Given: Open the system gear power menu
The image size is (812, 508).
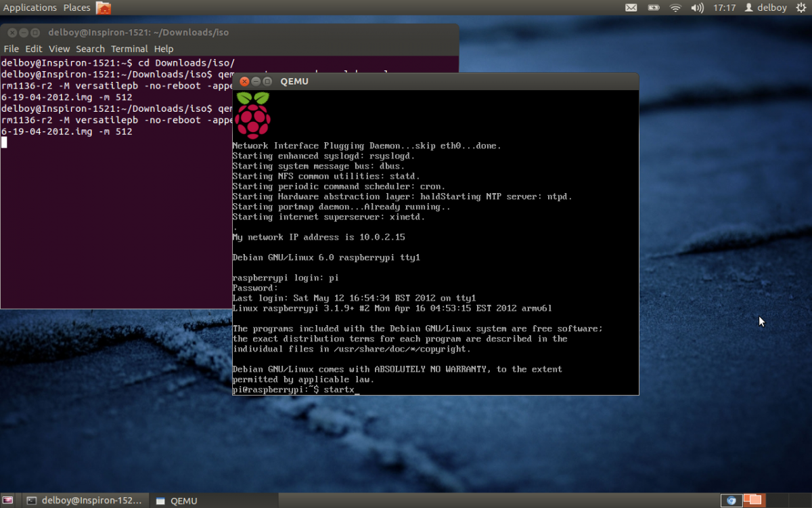Looking at the screenshot, I should pyautogui.click(x=801, y=8).
